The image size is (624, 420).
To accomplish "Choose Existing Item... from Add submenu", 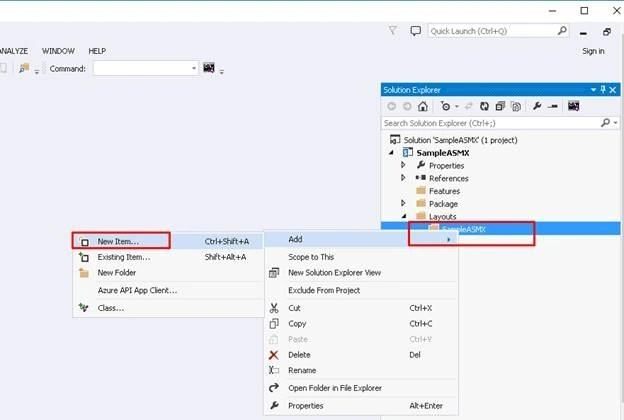I will [168, 257].
